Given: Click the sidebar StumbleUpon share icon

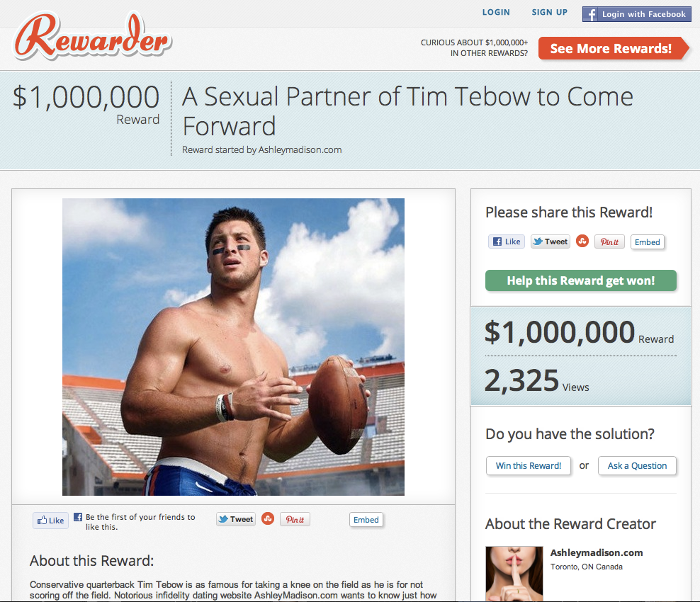Looking at the screenshot, I should [x=582, y=241].
